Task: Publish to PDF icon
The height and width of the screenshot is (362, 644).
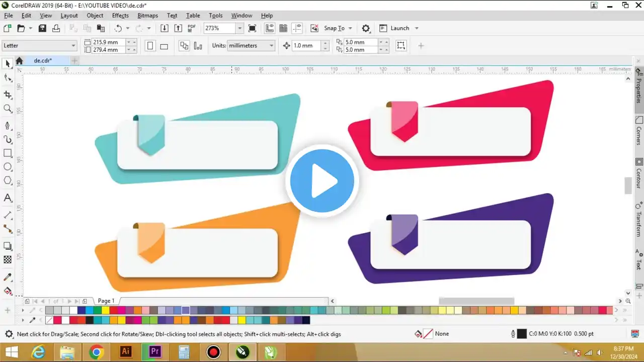Action: (x=192, y=28)
